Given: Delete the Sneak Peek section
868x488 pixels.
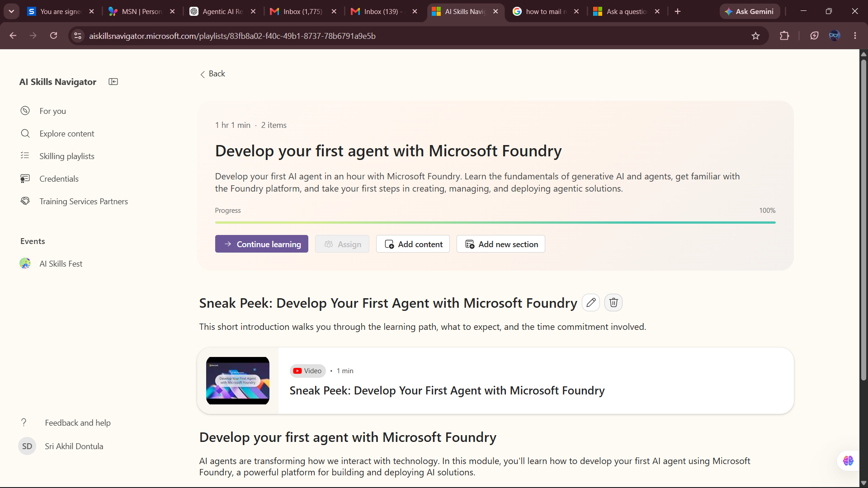Looking at the screenshot, I should point(613,303).
